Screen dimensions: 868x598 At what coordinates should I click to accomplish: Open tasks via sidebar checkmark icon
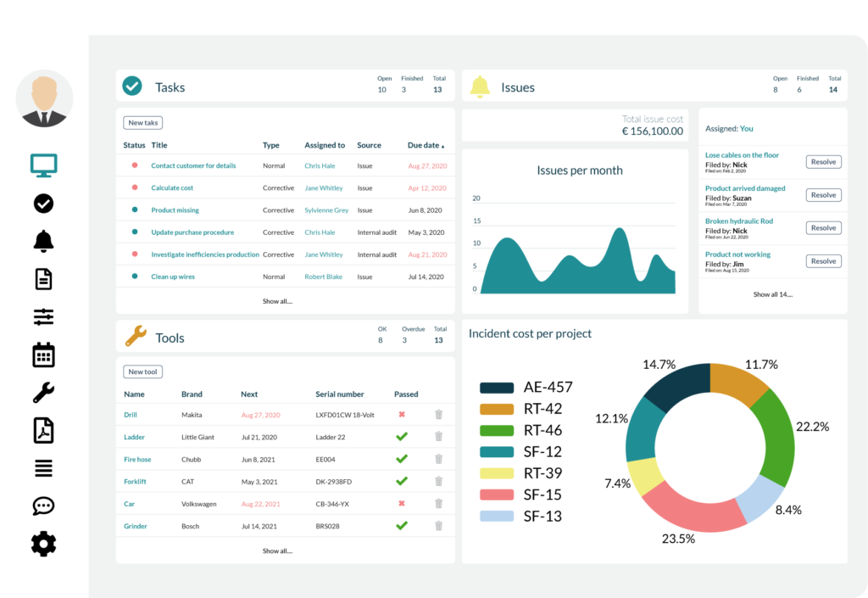click(44, 204)
